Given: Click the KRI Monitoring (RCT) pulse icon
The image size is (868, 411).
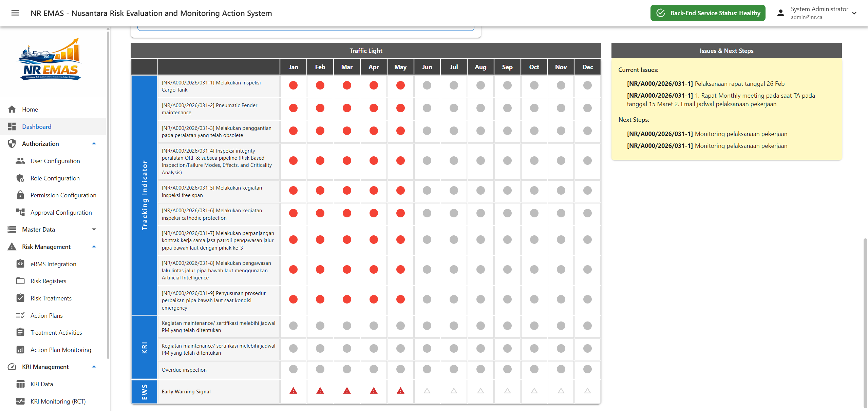Looking at the screenshot, I should pyautogui.click(x=20, y=401).
